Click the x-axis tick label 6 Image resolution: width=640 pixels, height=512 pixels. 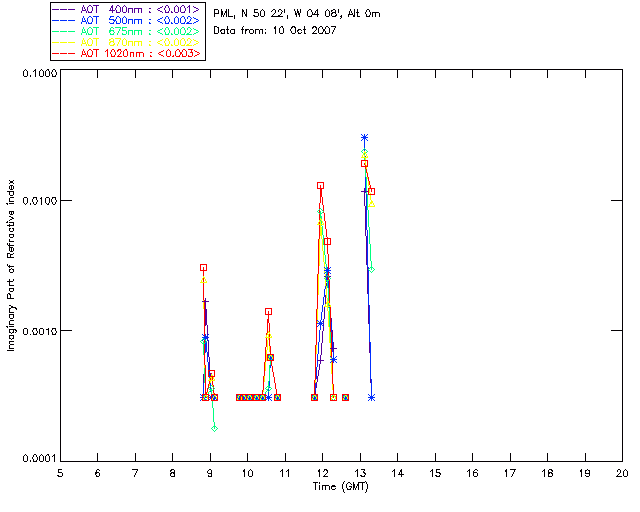[x=98, y=473]
